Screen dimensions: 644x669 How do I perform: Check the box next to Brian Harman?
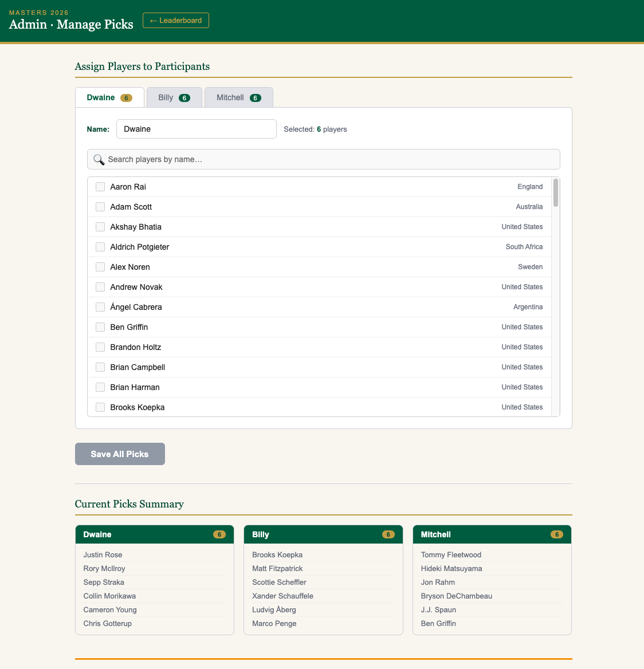(x=100, y=387)
